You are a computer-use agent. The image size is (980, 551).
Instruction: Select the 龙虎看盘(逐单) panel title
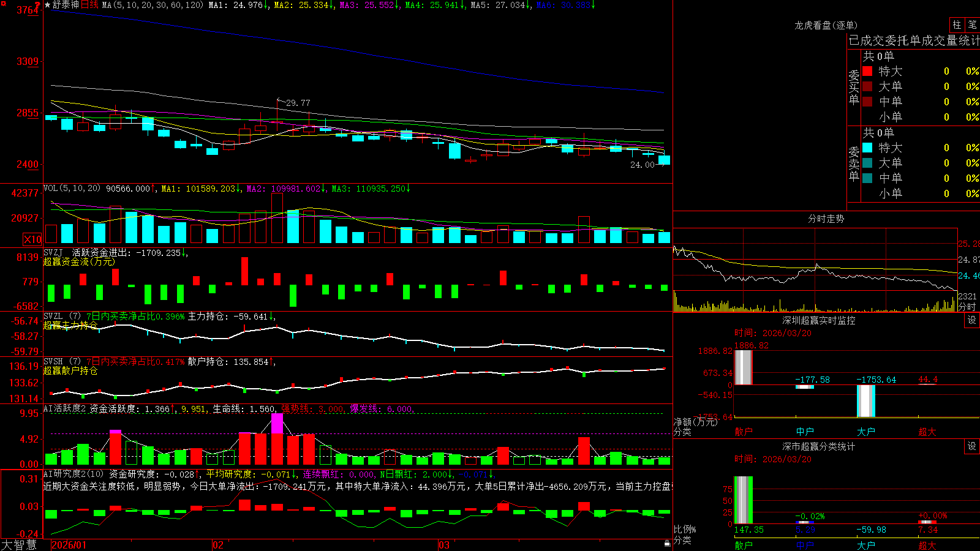coord(826,25)
